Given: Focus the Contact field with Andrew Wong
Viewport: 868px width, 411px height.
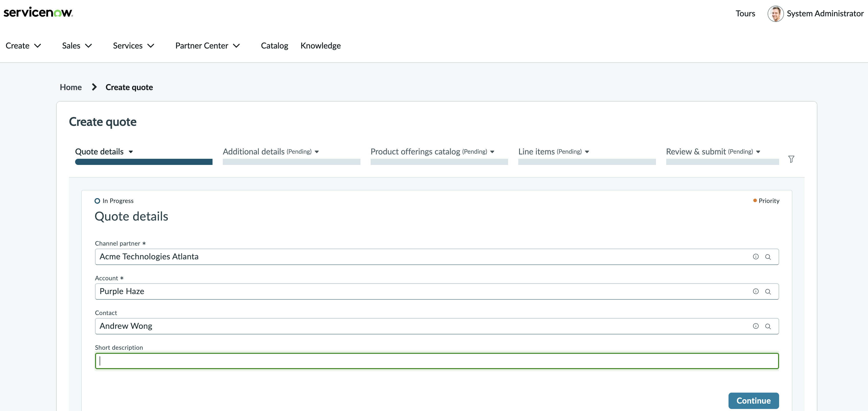Looking at the screenshot, I should [437, 326].
